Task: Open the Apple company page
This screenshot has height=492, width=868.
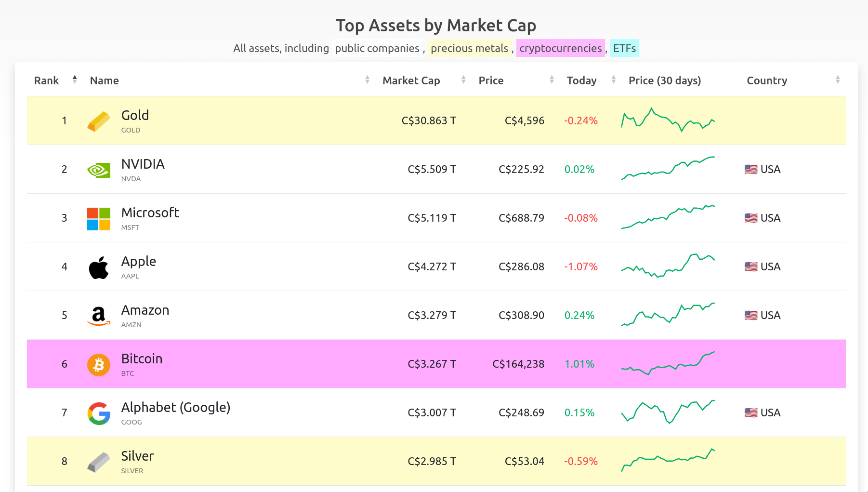Action: pos(139,262)
